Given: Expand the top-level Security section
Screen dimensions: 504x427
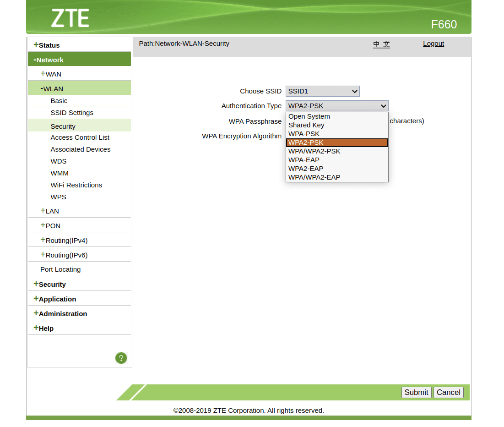Looking at the screenshot, I should click(49, 284).
